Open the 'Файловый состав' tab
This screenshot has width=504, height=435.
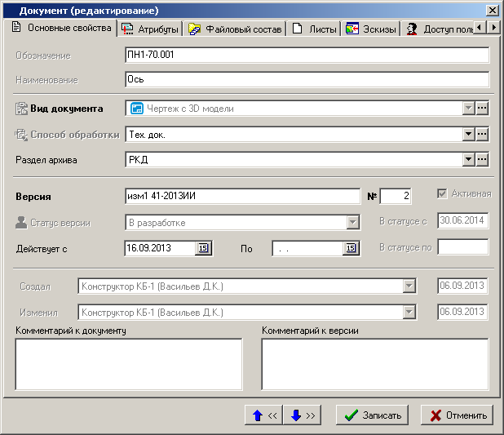pos(235,29)
